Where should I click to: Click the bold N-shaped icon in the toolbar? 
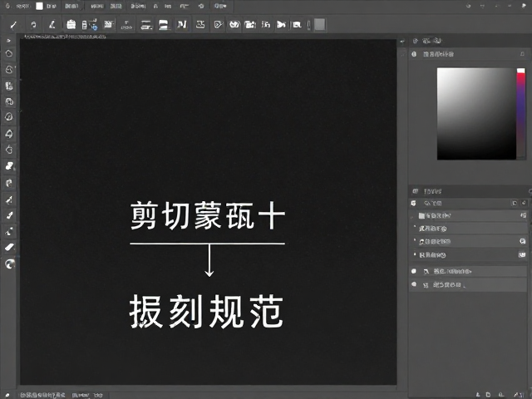click(182, 24)
